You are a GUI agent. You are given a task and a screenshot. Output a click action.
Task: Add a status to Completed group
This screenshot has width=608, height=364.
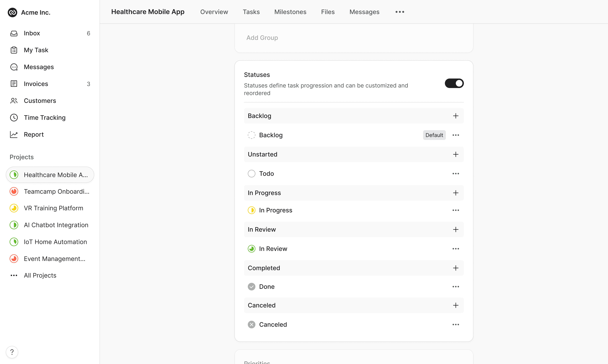[456, 268]
